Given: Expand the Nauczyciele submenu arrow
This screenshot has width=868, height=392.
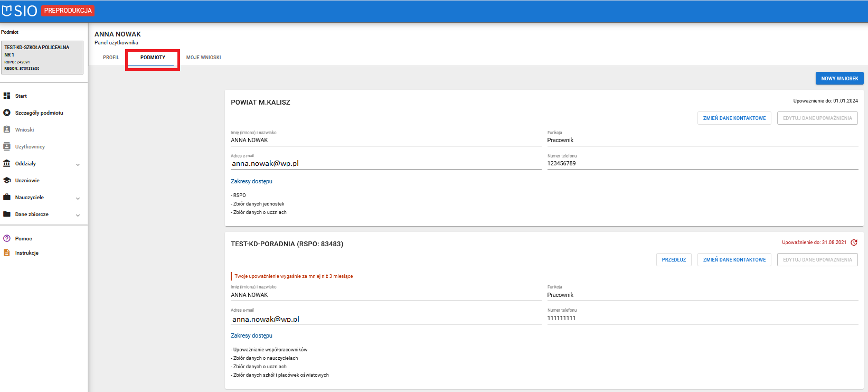Looking at the screenshot, I should tap(78, 198).
